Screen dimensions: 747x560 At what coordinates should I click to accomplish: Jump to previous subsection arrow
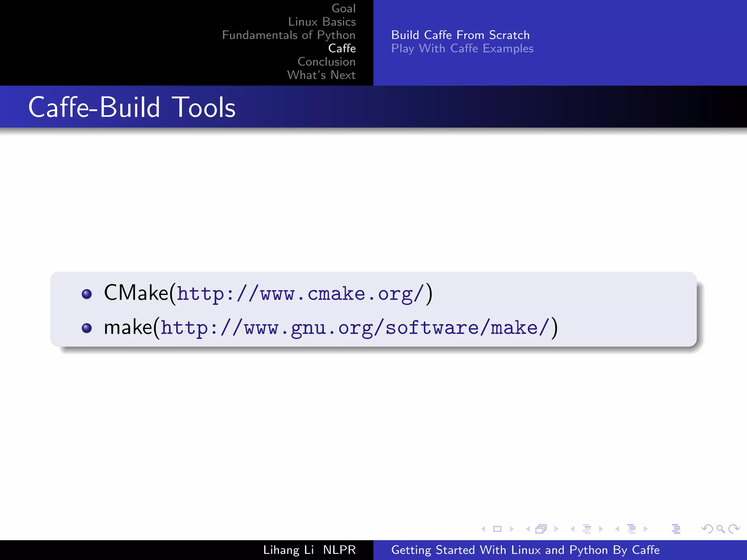pos(573,529)
